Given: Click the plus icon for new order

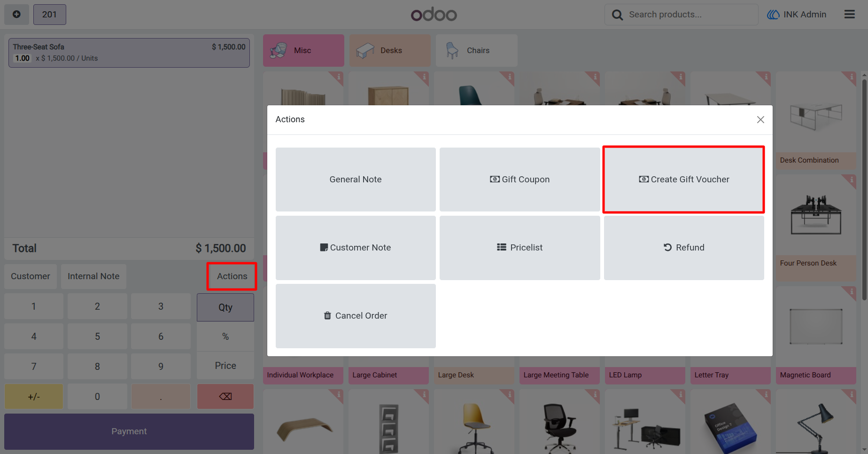Looking at the screenshot, I should 16,15.
